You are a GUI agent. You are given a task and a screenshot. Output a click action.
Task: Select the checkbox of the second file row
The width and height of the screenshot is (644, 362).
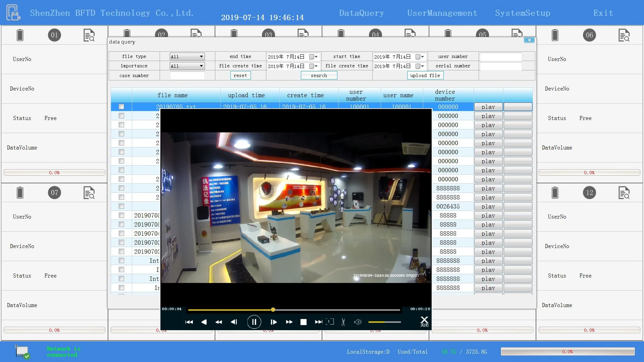pyautogui.click(x=121, y=116)
